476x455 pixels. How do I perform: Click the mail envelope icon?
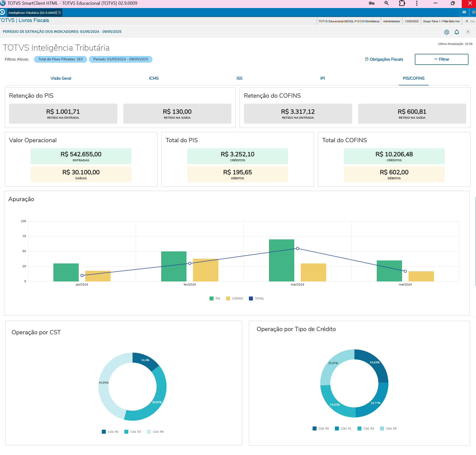[x=464, y=12]
